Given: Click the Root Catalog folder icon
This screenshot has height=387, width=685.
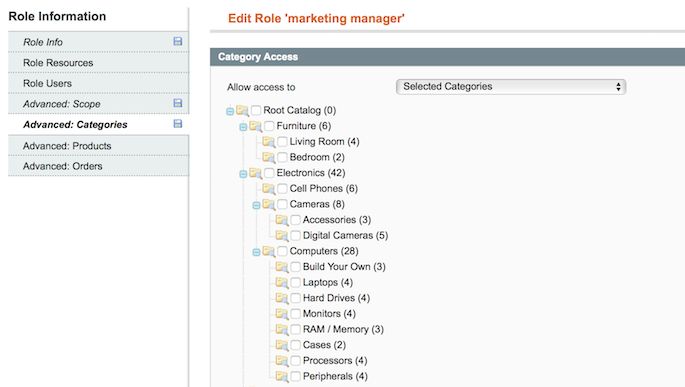Looking at the screenshot, I should coord(242,111).
